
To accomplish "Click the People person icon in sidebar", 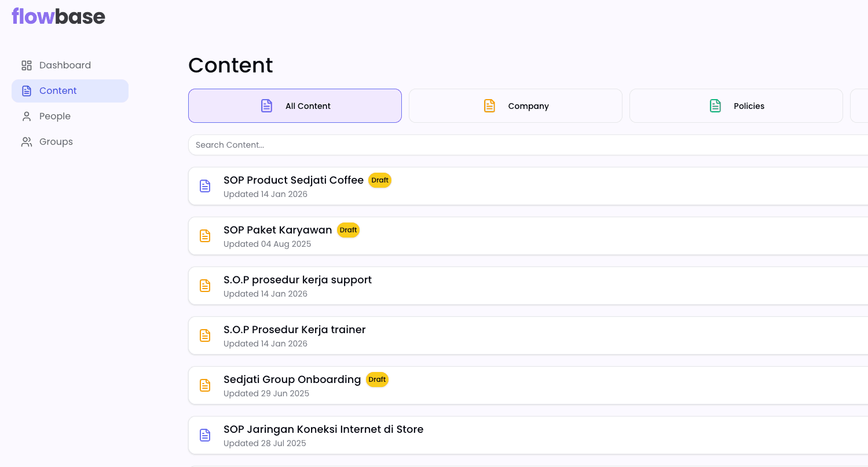I will pos(27,116).
